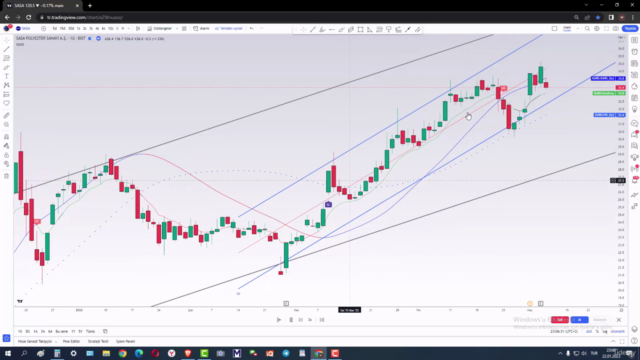
Task: Click the trash remove drawings icon
Action: [7, 176]
